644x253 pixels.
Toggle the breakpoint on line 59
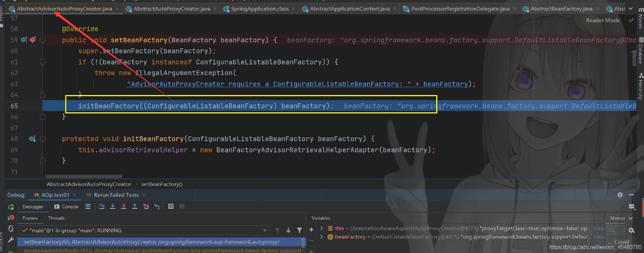pyautogui.click(x=32, y=40)
